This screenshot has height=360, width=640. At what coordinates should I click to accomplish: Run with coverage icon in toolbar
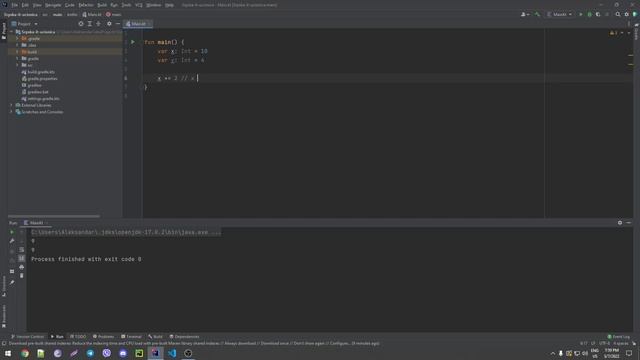pos(598,14)
